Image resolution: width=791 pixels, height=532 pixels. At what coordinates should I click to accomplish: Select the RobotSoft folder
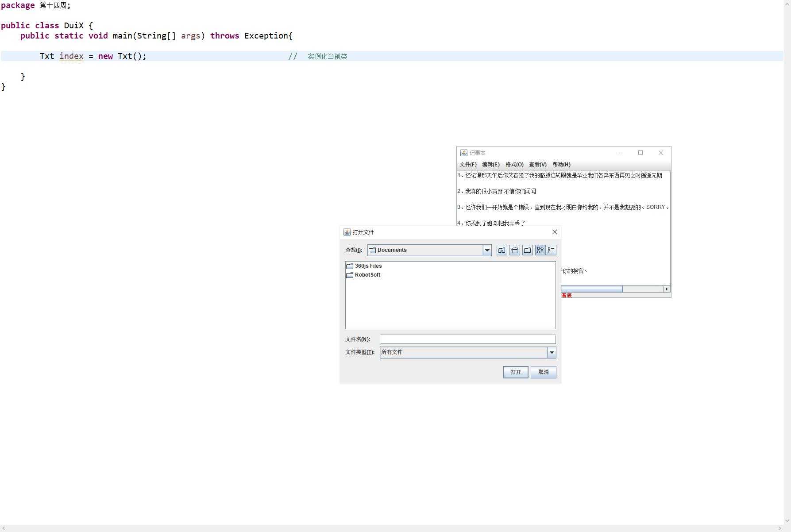[x=363, y=275]
